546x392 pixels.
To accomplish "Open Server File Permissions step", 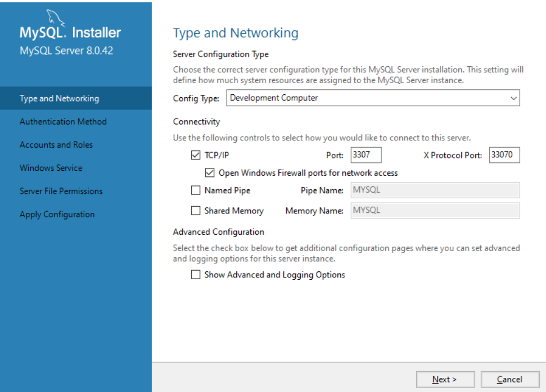I will (x=61, y=192).
